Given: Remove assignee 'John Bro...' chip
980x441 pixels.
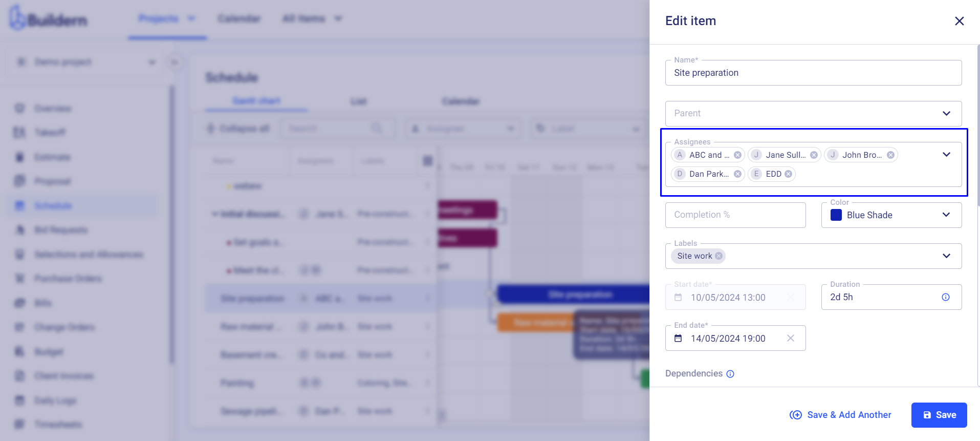Looking at the screenshot, I should (890, 155).
